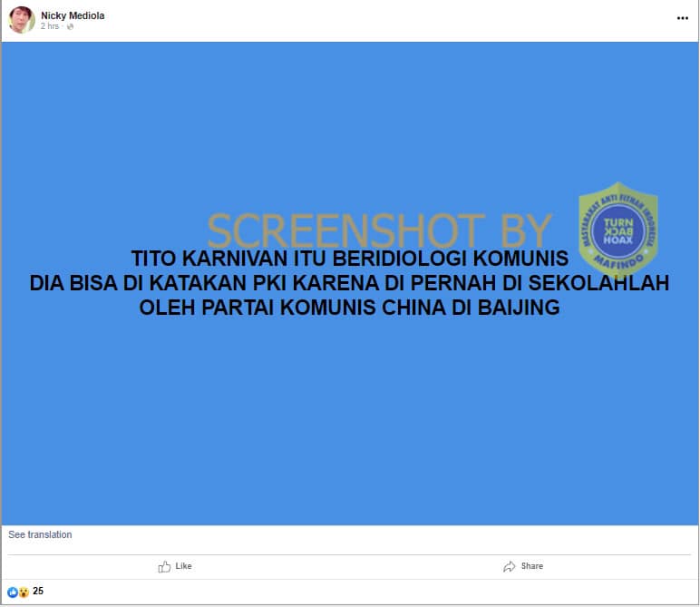Click the wow reaction emoji
Screen dimensions: 700x607
(x=24, y=592)
